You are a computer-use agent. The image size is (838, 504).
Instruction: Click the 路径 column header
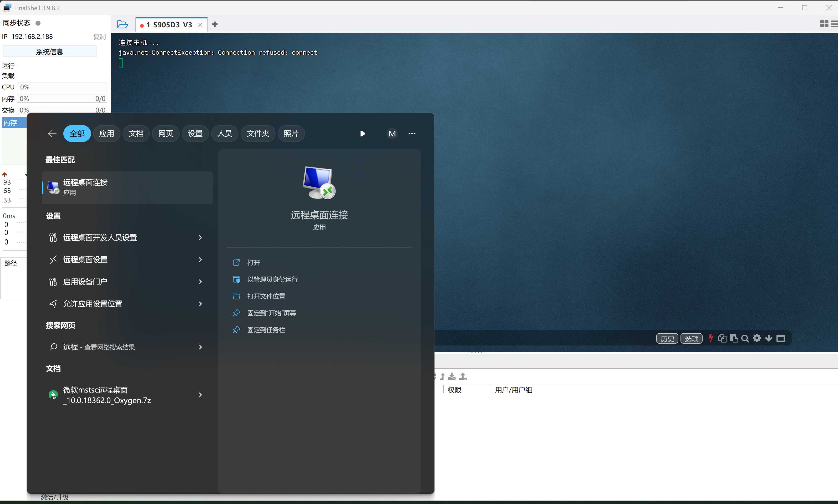click(x=11, y=263)
